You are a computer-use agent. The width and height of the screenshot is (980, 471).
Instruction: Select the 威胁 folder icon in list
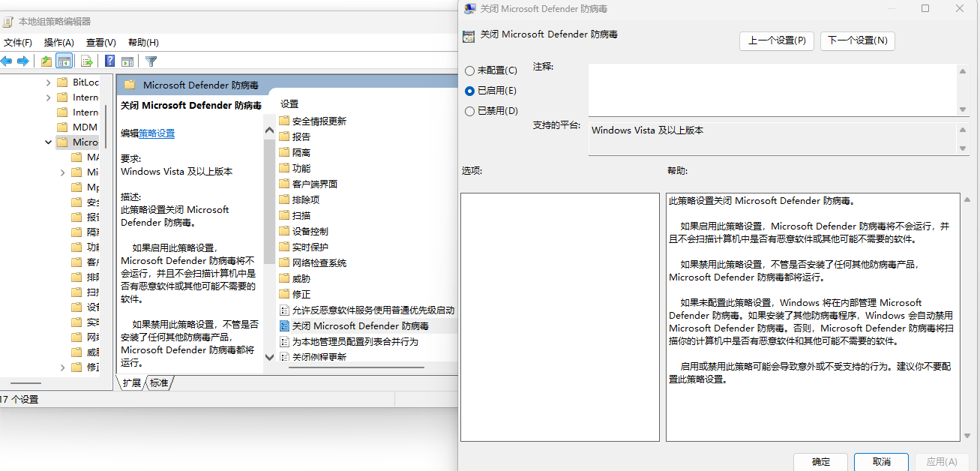point(284,278)
